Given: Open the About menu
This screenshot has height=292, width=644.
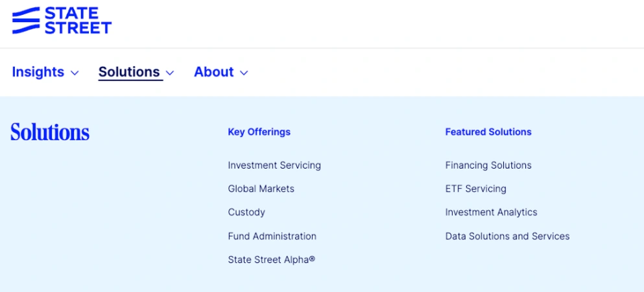Looking at the screenshot, I should click(x=213, y=72).
